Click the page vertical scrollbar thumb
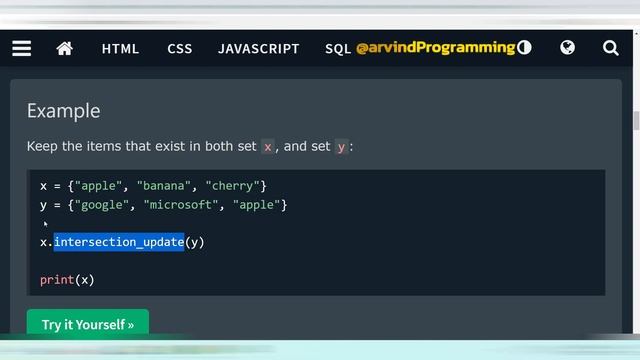640x360 pixels. coord(636,121)
